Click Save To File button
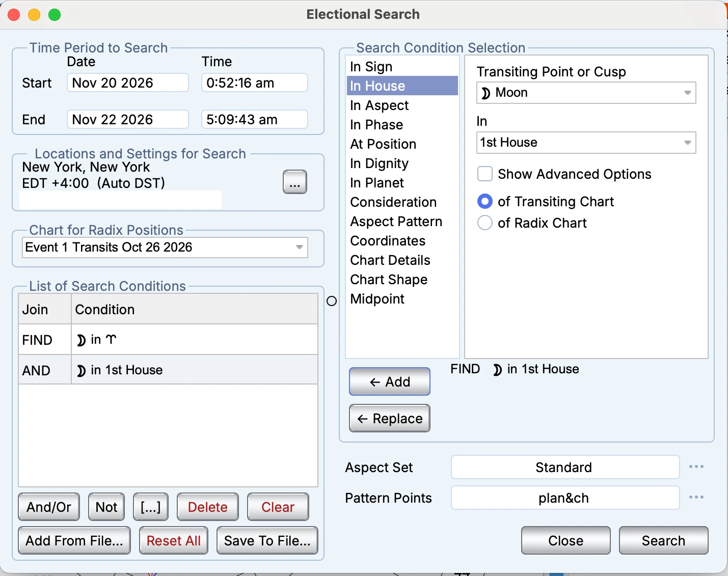 coord(267,540)
